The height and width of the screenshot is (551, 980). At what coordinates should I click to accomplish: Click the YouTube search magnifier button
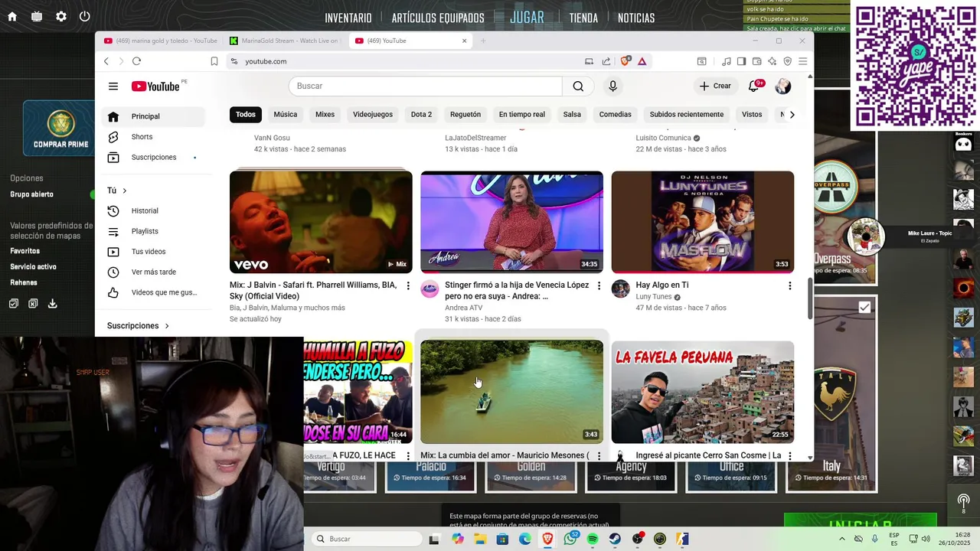tap(578, 86)
